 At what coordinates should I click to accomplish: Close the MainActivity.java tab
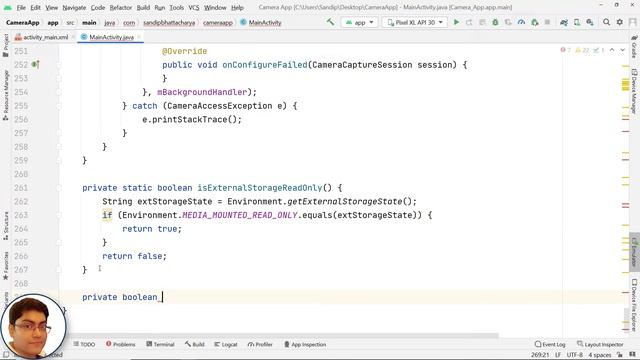139,37
